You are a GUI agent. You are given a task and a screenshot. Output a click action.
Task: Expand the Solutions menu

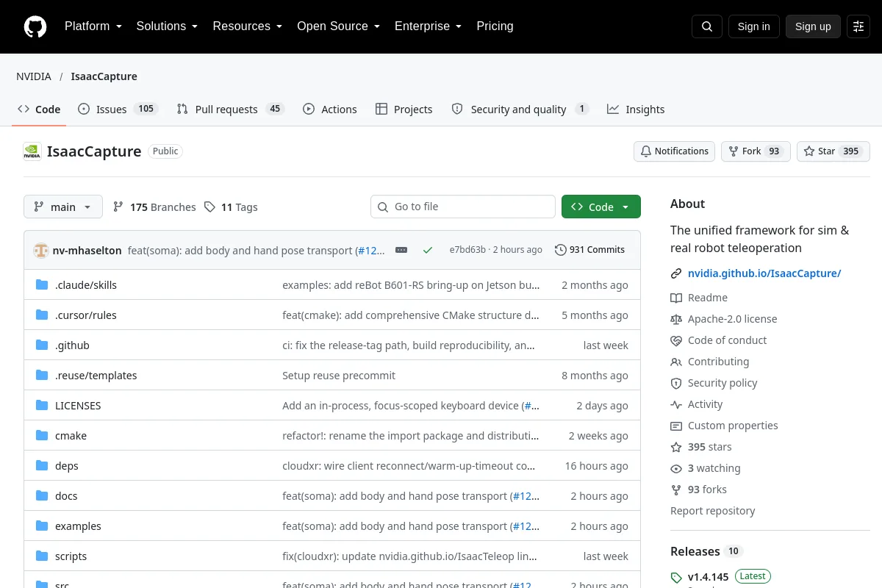click(x=167, y=26)
